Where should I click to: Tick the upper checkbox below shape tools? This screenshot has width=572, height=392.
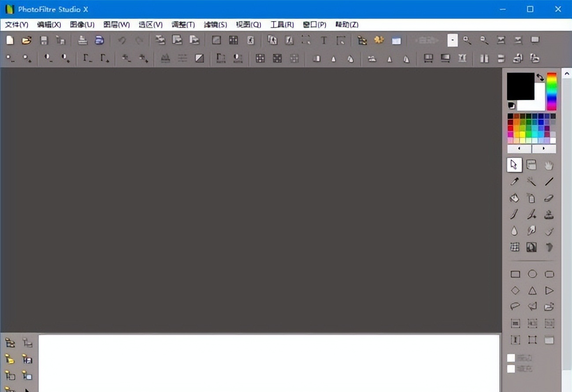click(511, 358)
